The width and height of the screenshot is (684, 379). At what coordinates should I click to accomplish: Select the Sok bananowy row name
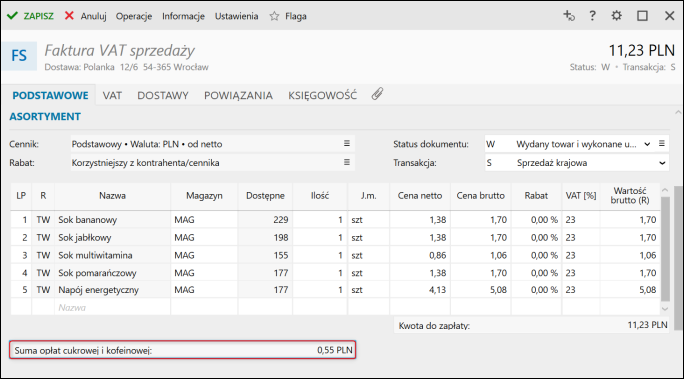click(88, 220)
